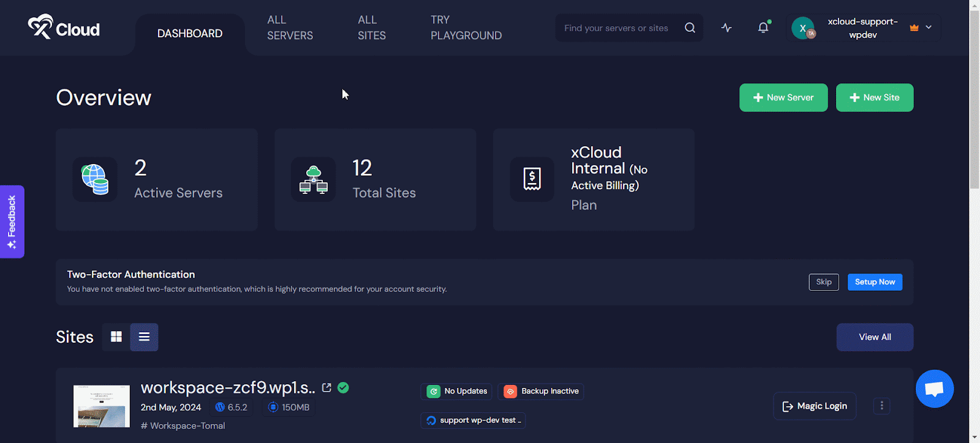This screenshot has width=980, height=443.
Task: Click Setup Now for two-factor authentication
Action: coord(875,282)
